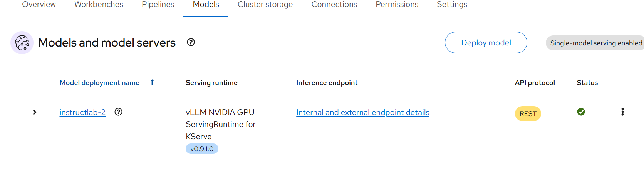This screenshot has height=170, width=644.
Task: Click help icon beside instructlab-2 name
Action: pyautogui.click(x=119, y=112)
